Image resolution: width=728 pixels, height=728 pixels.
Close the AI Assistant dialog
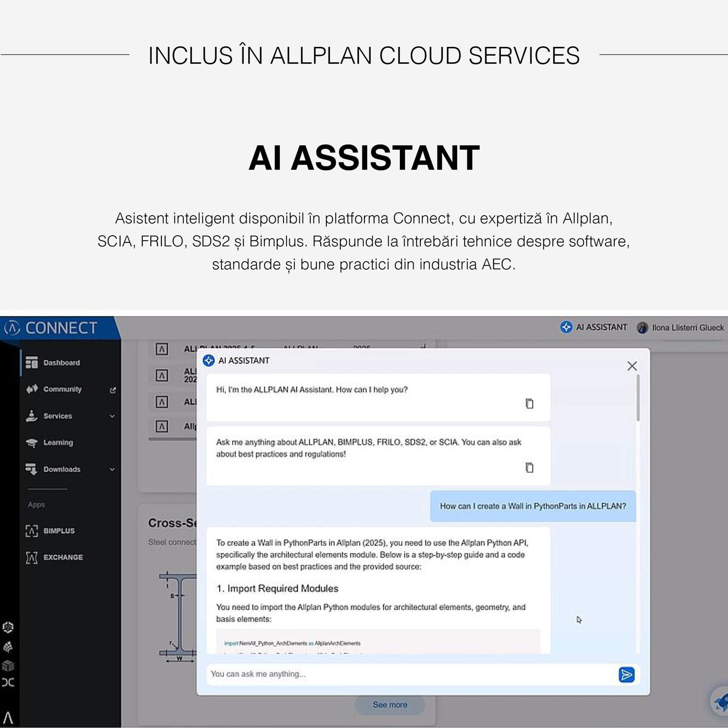[x=632, y=366]
